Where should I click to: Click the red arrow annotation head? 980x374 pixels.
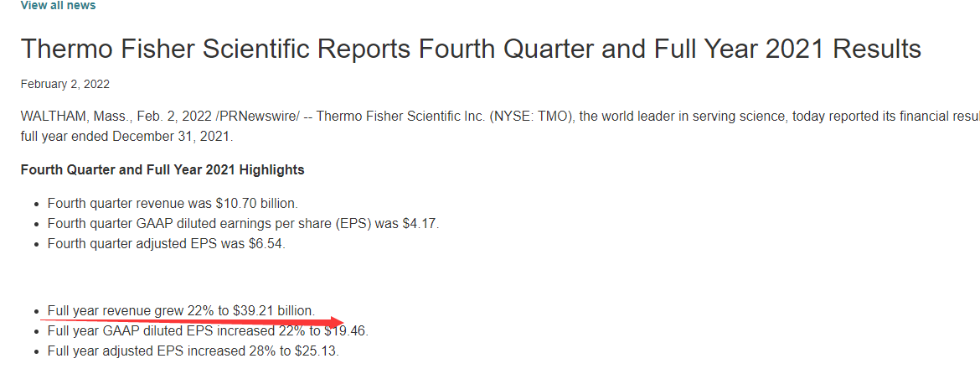pos(338,323)
